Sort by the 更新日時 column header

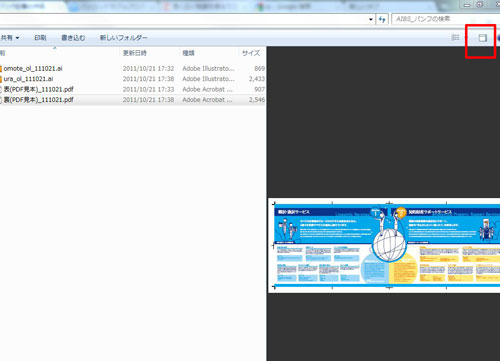pos(135,53)
